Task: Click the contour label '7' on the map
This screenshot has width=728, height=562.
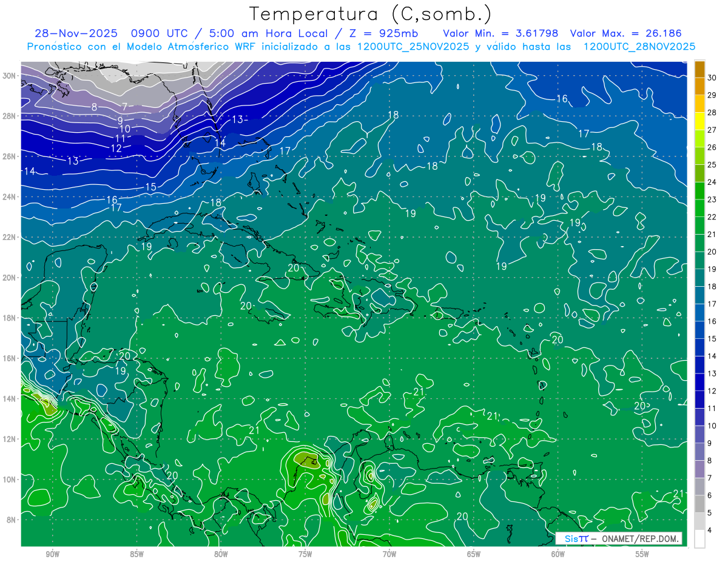Action: (x=125, y=106)
